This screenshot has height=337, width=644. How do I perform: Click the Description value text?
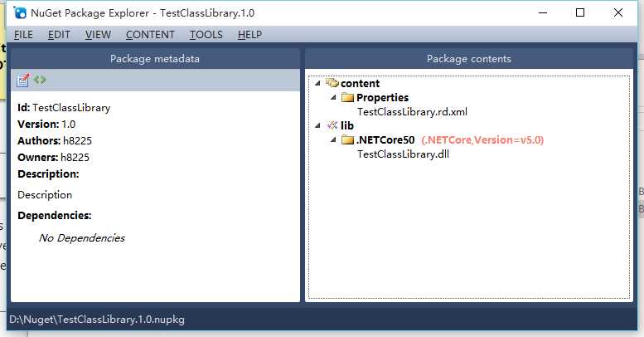(x=45, y=194)
